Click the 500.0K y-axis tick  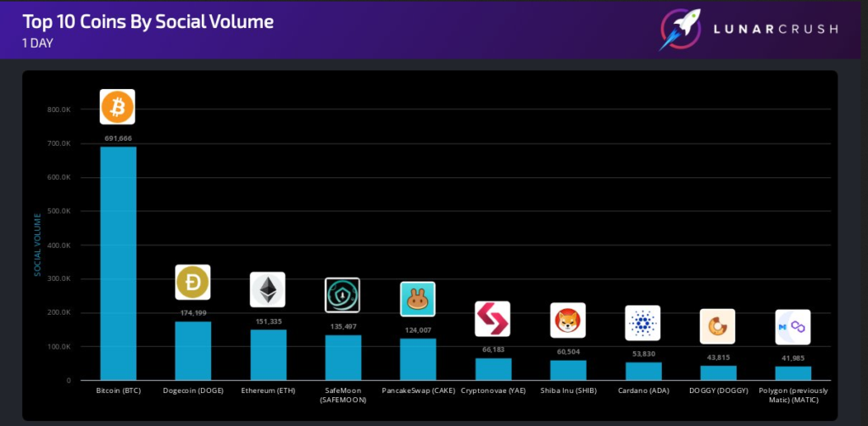click(59, 211)
